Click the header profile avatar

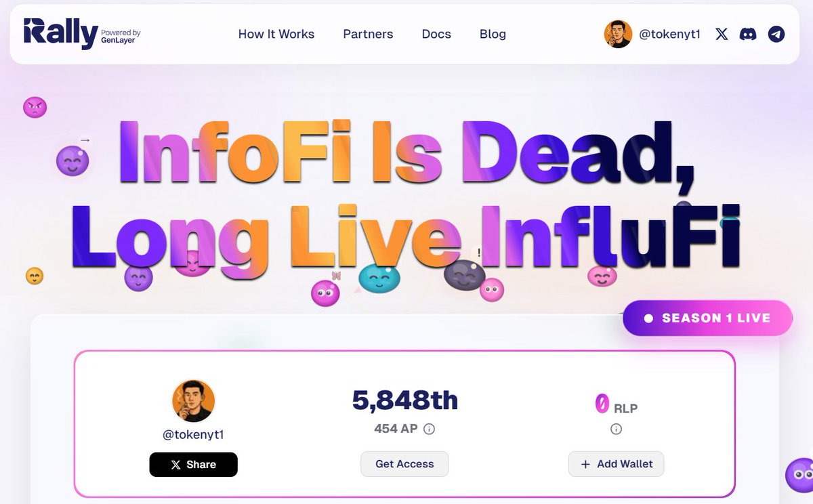click(618, 34)
